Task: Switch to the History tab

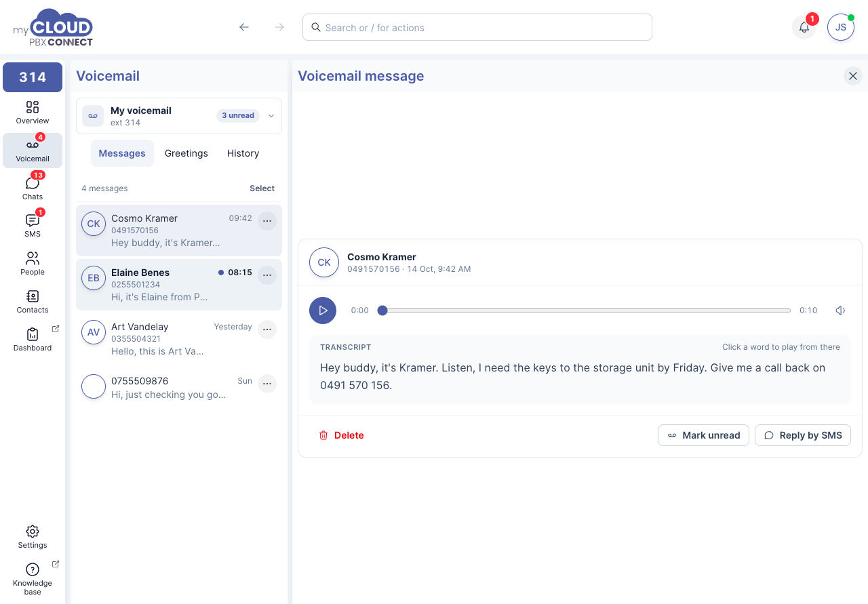Action: [243, 153]
